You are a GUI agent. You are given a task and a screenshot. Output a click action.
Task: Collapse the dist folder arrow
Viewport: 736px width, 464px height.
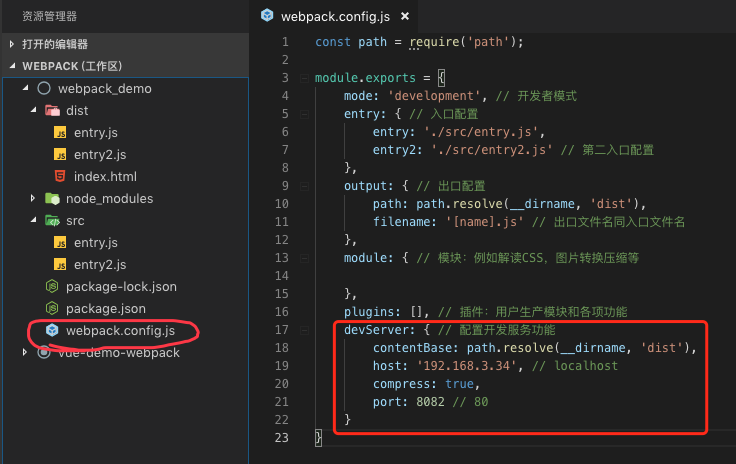pos(33,110)
